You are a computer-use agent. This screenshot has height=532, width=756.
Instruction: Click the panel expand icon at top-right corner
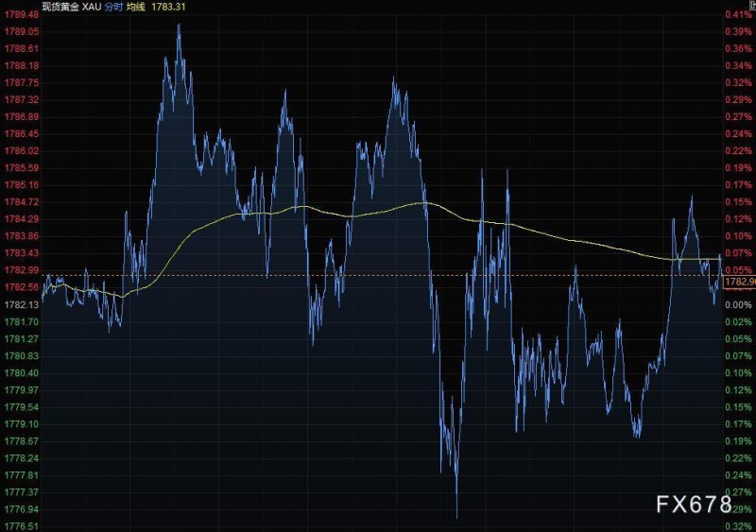(x=752, y=5)
